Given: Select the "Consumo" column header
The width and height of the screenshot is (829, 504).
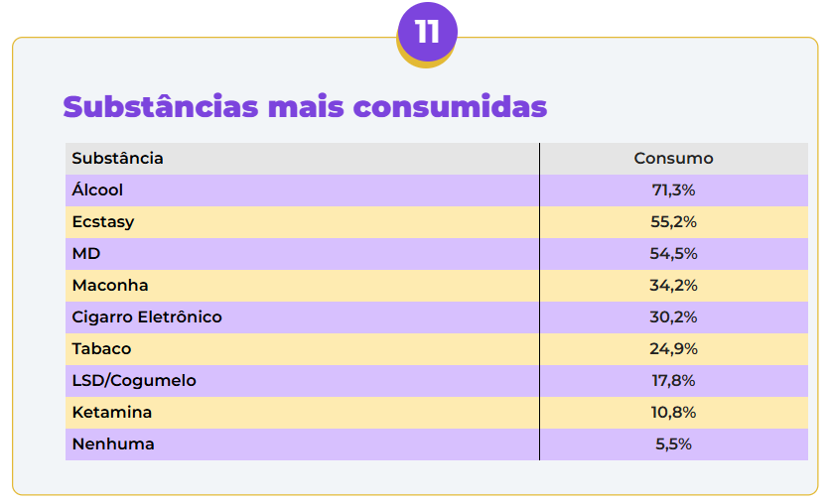Looking at the screenshot, I should 673,159.
